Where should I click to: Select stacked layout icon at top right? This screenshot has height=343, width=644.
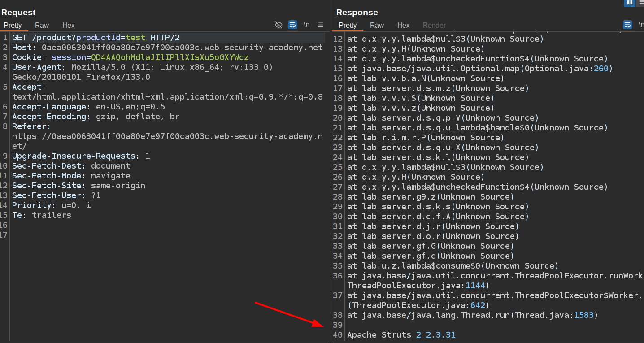(x=641, y=2)
